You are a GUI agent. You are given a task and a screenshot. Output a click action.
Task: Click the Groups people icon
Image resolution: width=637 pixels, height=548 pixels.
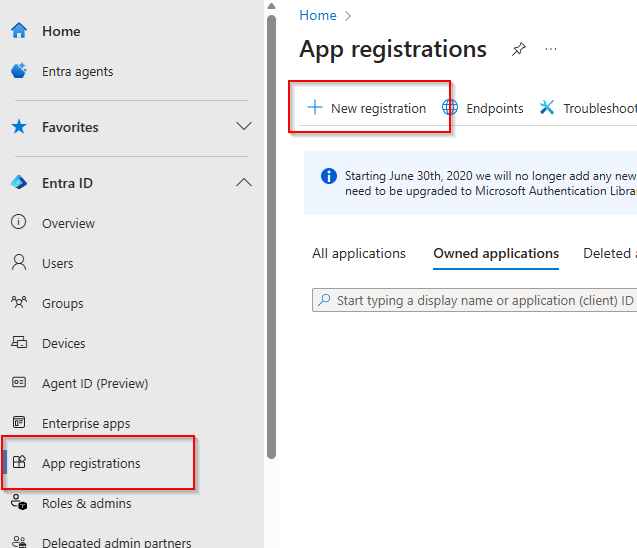coord(19,303)
